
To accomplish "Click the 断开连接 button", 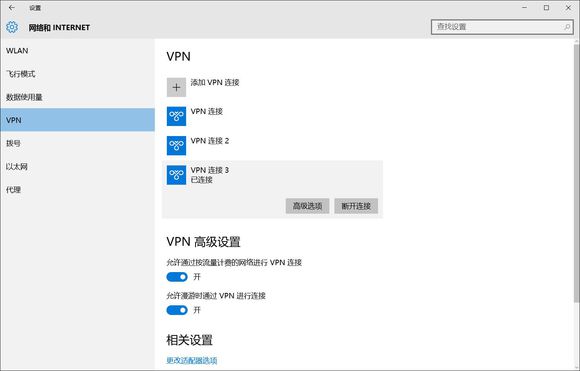I will pyautogui.click(x=356, y=206).
